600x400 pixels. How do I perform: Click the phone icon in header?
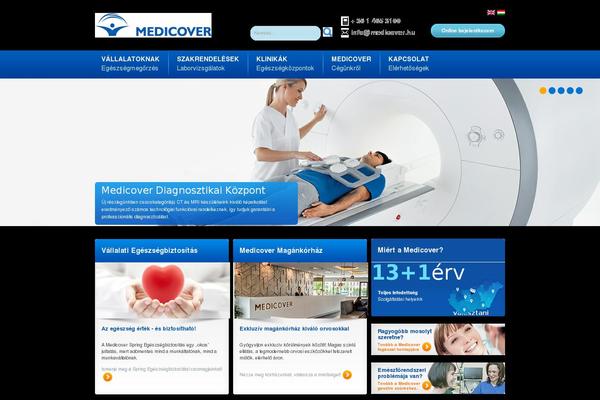pos(344,21)
